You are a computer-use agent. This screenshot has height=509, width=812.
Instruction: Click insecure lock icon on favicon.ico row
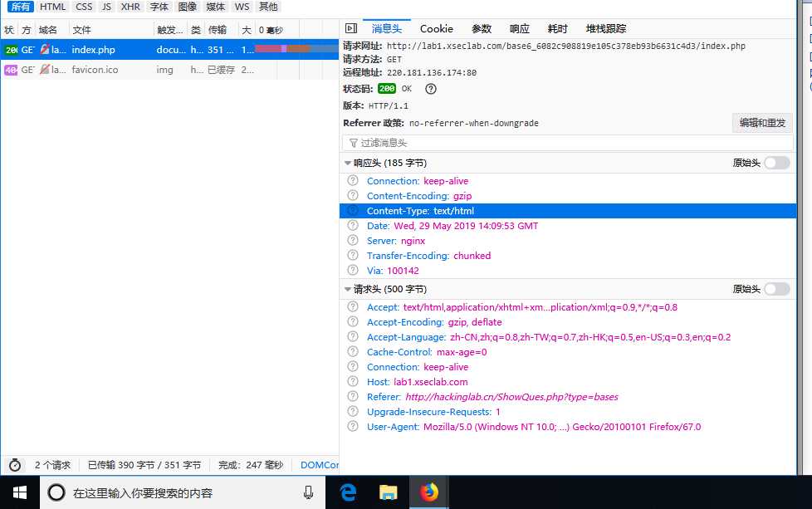[45, 69]
